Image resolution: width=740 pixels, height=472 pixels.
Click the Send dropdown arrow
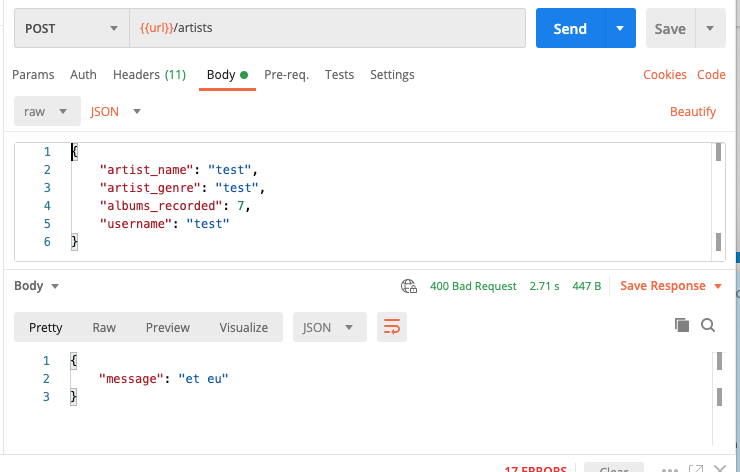(x=621, y=29)
